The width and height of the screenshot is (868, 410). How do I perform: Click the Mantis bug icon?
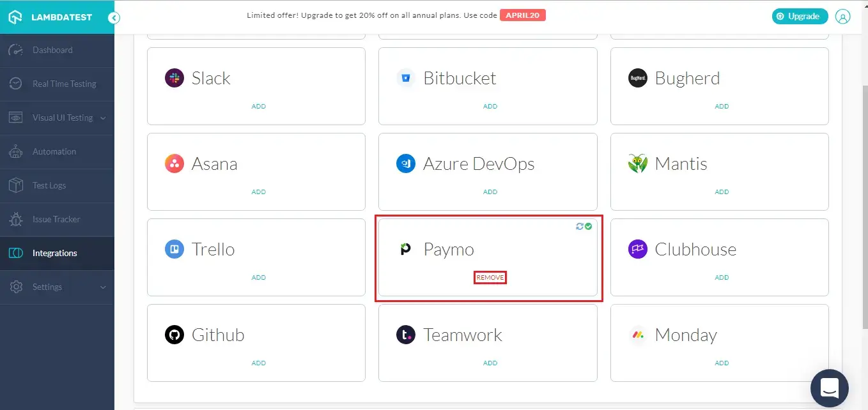[x=637, y=163]
